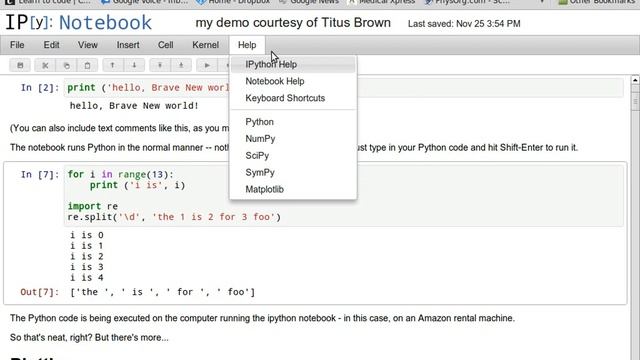Open the Edit menu
The image size is (640, 360).
click(x=51, y=45)
